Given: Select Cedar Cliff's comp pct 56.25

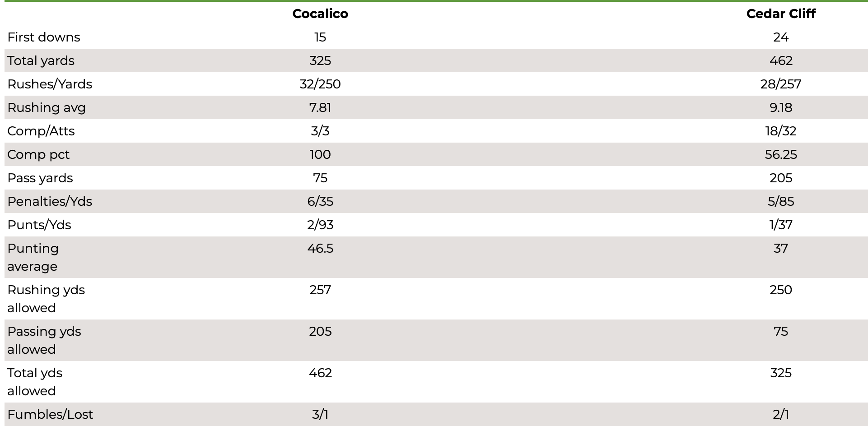Looking at the screenshot, I should point(781,154).
